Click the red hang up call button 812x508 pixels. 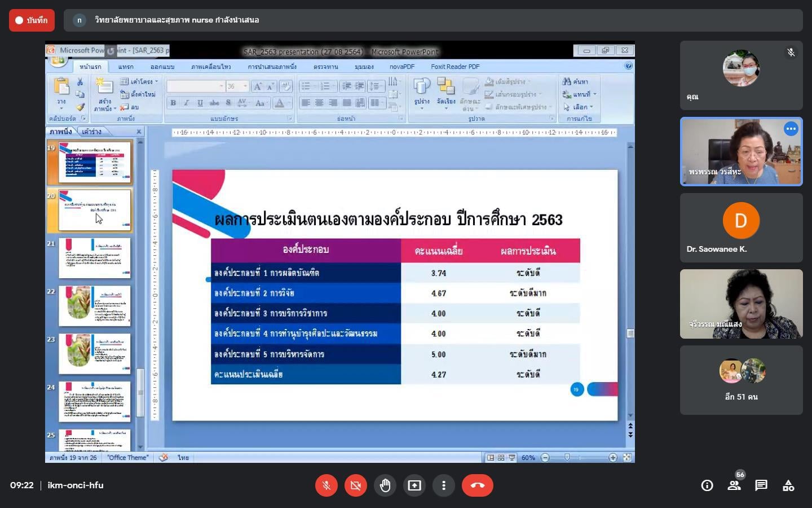pos(477,485)
